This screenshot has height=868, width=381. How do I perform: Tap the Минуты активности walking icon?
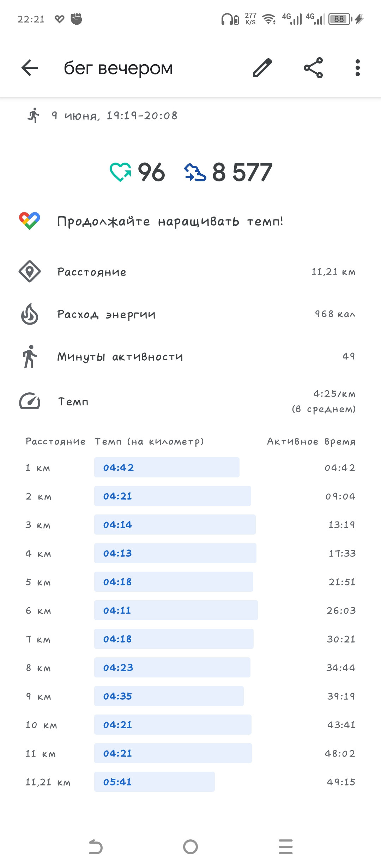(x=30, y=356)
